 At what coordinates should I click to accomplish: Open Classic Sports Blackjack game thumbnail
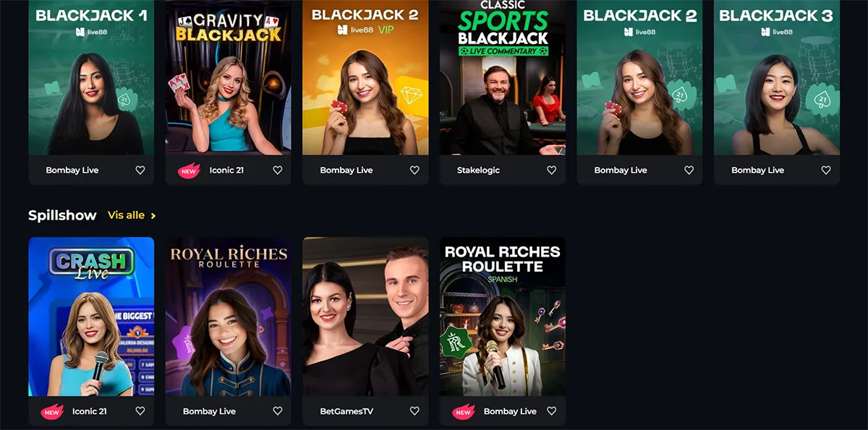503,77
